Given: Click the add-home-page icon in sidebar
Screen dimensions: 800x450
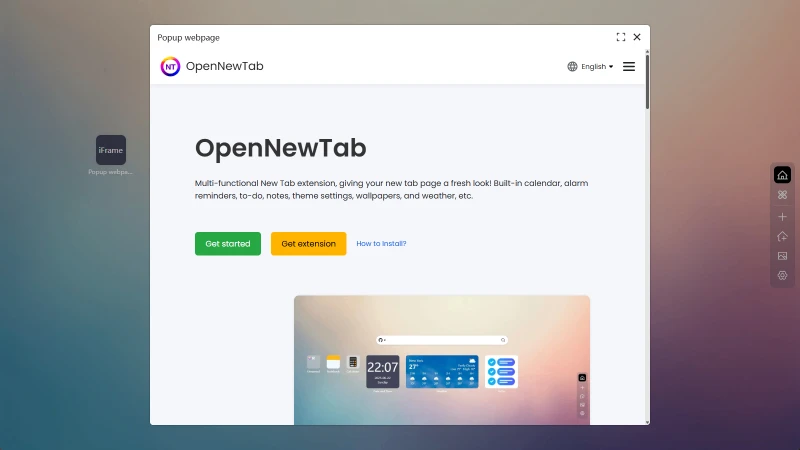Looking at the screenshot, I should [782, 236].
